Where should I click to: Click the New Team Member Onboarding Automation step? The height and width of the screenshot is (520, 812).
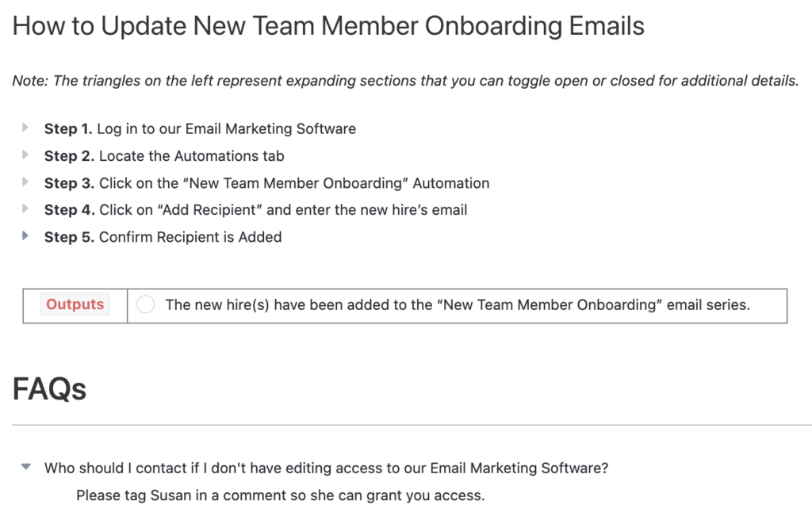266,183
